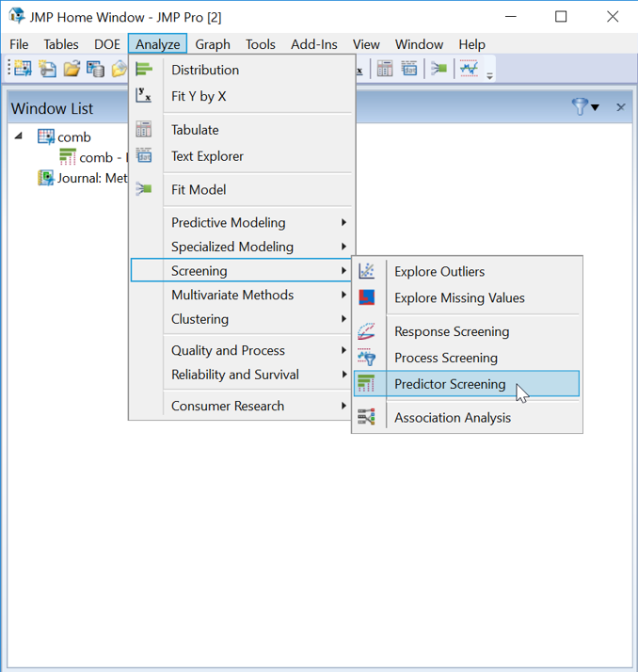The image size is (638, 672).
Task: Click the Predictor Screening green bars icon
Action: (x=366, y=383)
